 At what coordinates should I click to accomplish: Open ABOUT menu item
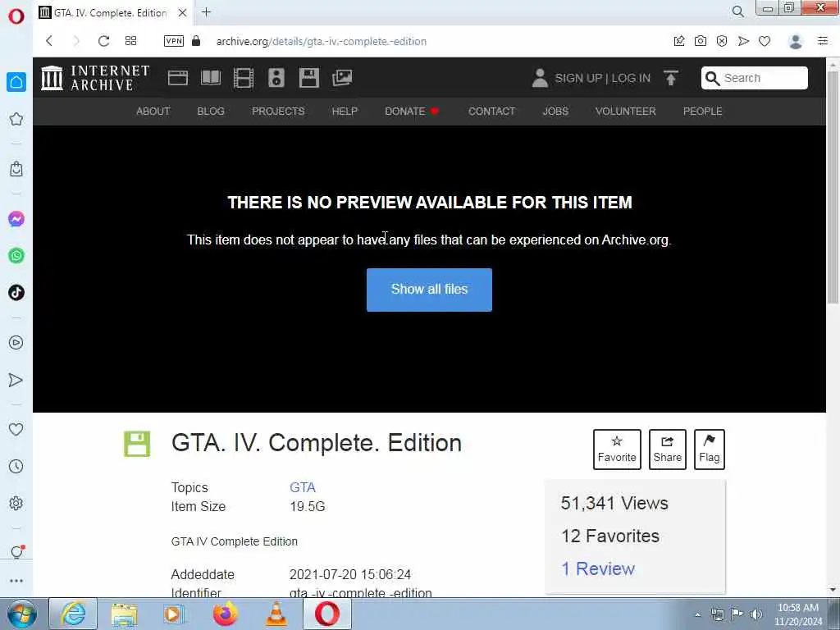(153, 112)
